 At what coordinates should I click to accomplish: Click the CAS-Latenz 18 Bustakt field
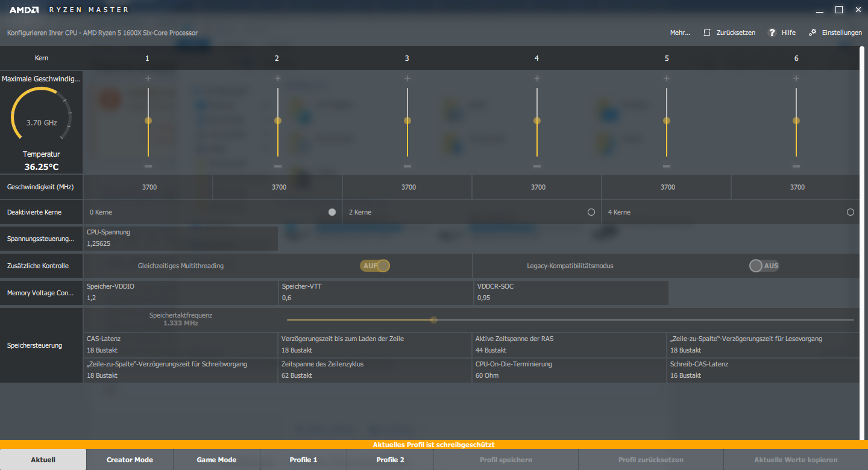pos(181,345)
